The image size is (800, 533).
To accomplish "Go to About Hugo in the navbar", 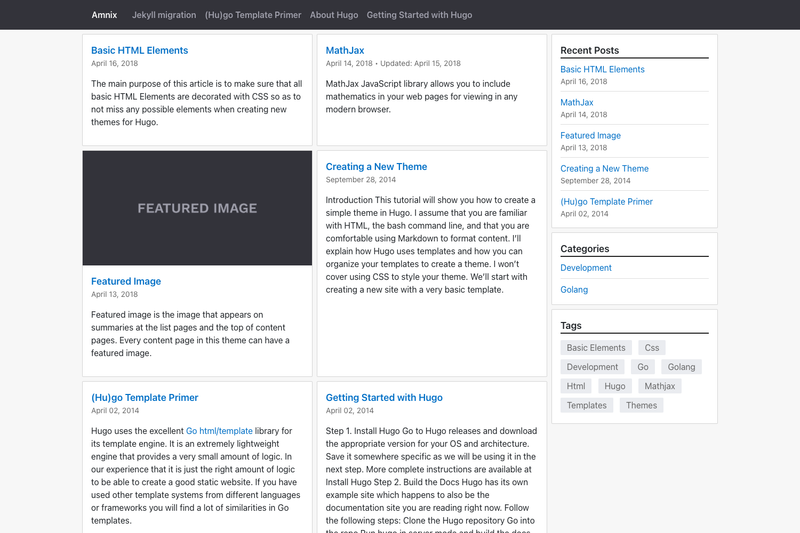I will [x=334, y=15].
